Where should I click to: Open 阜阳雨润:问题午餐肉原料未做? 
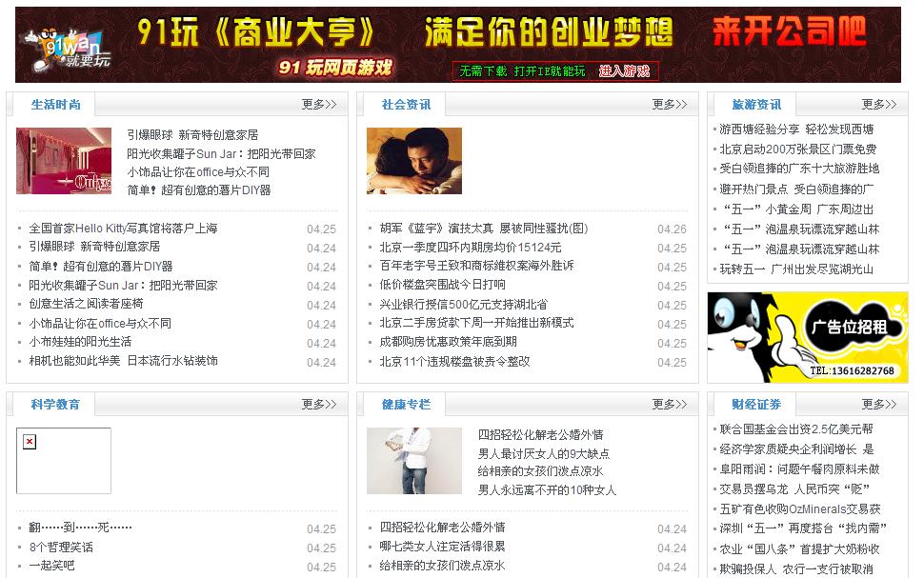coord(799,469)
